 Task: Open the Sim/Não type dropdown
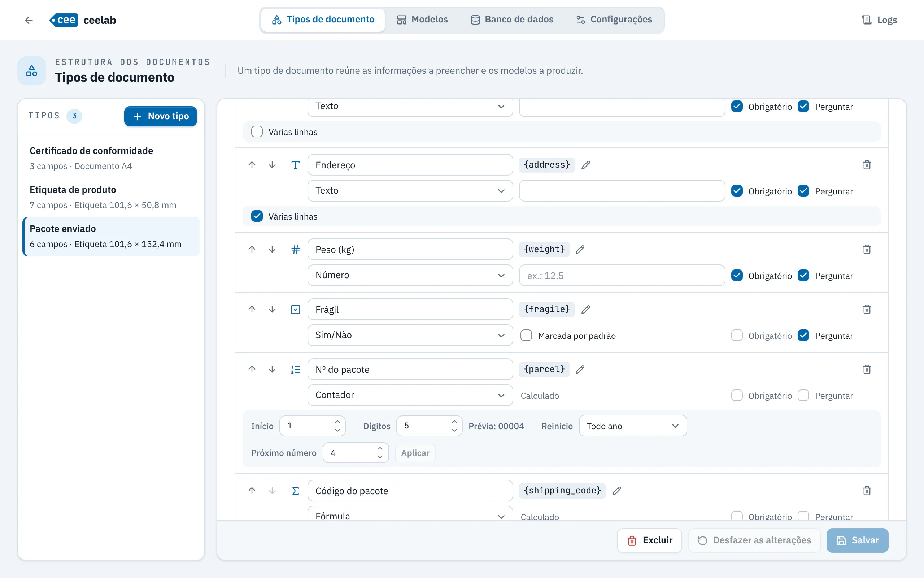click(410, 335)
